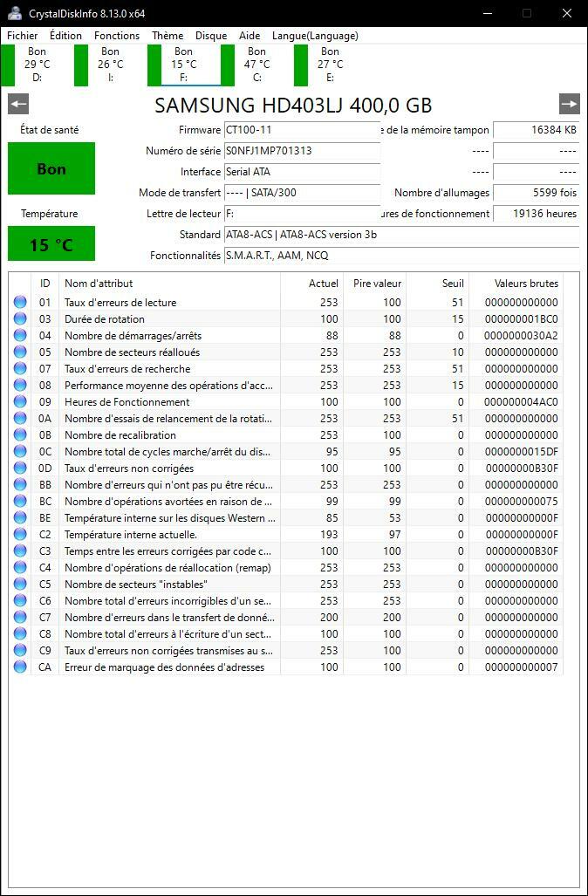This screenshot has height=896, width=588.
Task: Click the Firmware field CT100-11
Action: coord(302,130)
